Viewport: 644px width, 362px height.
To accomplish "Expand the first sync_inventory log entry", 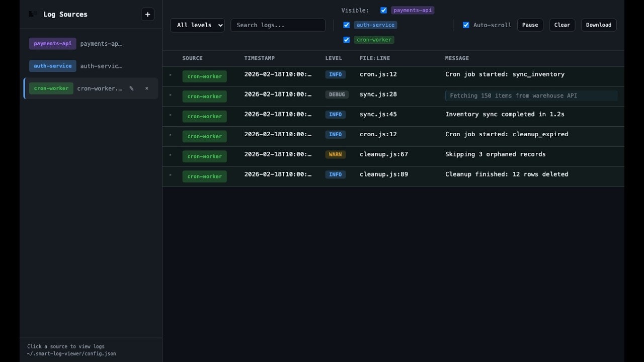I will point(170,74).
